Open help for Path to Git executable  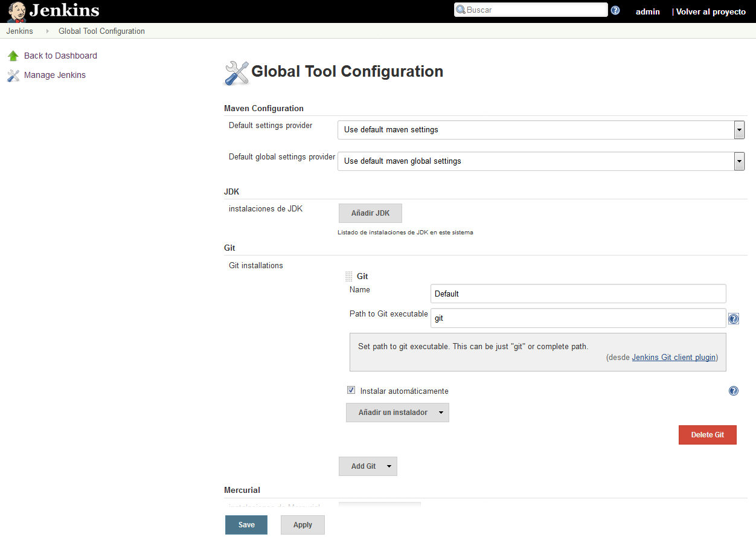[734, 319]
